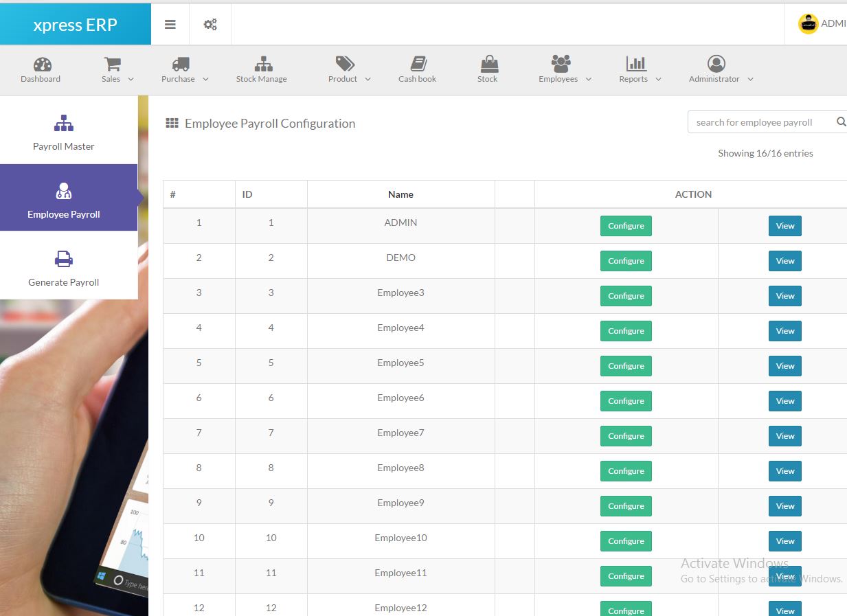Click the Sales shopping cart icon
847x616 pixels.
coord(112,64)
